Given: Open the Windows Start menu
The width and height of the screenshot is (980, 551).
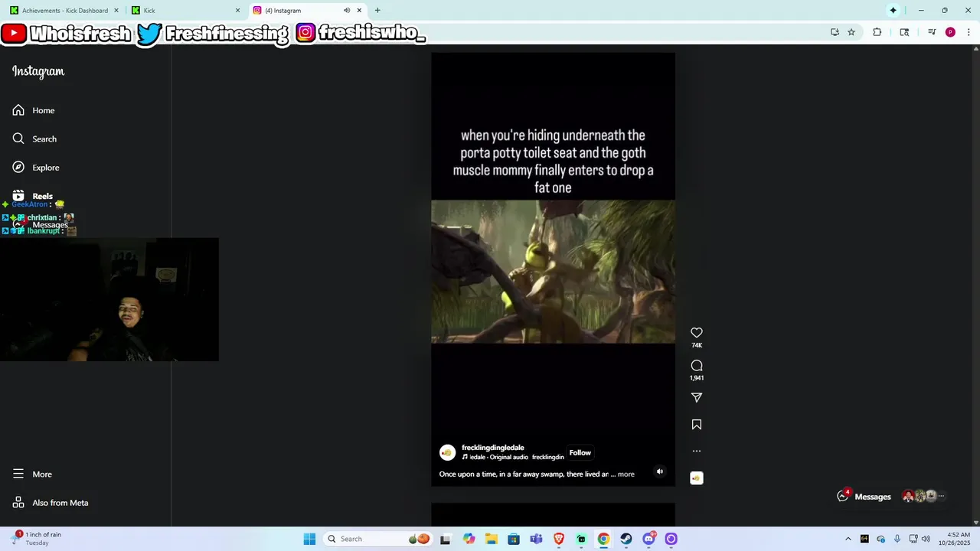Looking at the screenshot, I should 309,539.
